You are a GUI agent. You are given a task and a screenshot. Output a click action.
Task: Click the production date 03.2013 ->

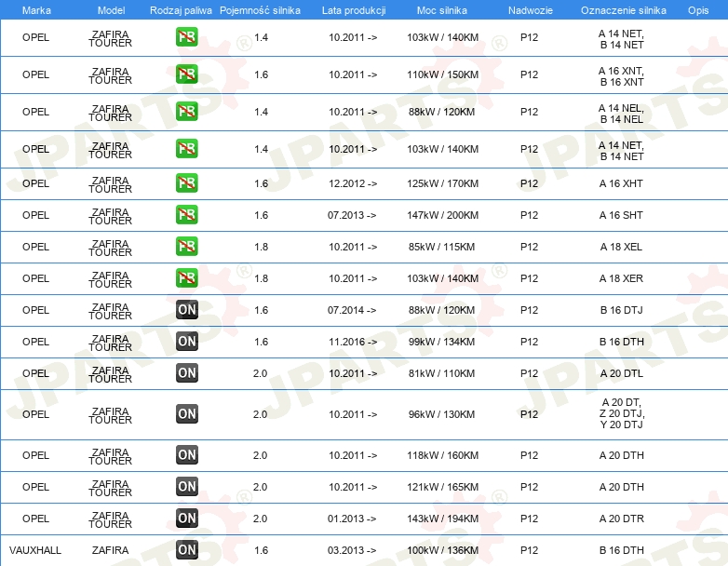click(352, 550)
